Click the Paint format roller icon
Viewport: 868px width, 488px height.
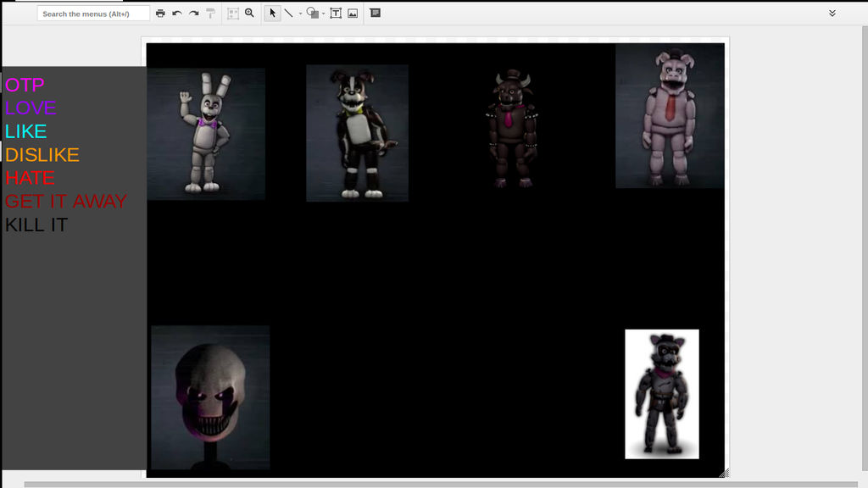pyautogui.click(x=210, y=14)
